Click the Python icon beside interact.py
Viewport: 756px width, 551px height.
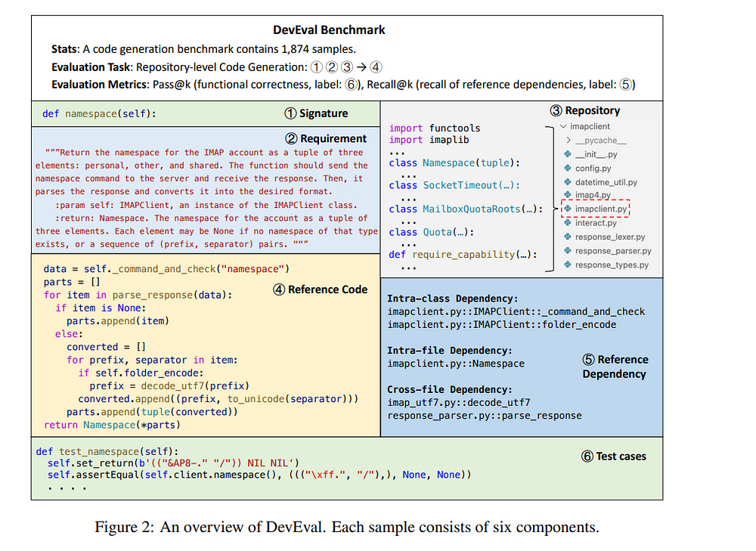point(568,223)
